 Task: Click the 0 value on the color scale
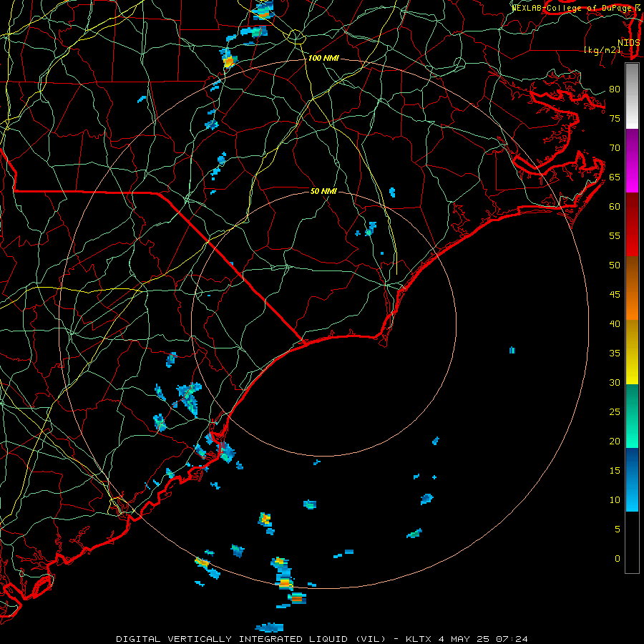[618, 559]
